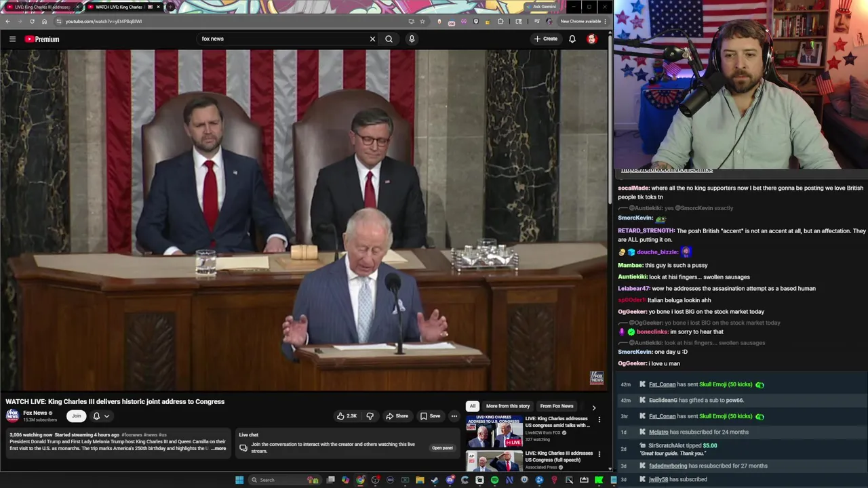Open the Fox News channel avatar

(12, 415)
